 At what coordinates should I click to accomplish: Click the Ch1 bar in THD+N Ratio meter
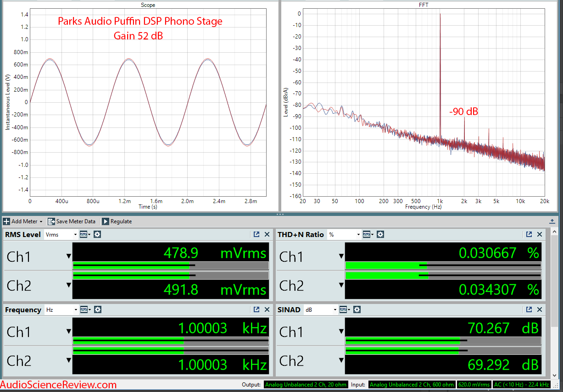coord(443,265)
